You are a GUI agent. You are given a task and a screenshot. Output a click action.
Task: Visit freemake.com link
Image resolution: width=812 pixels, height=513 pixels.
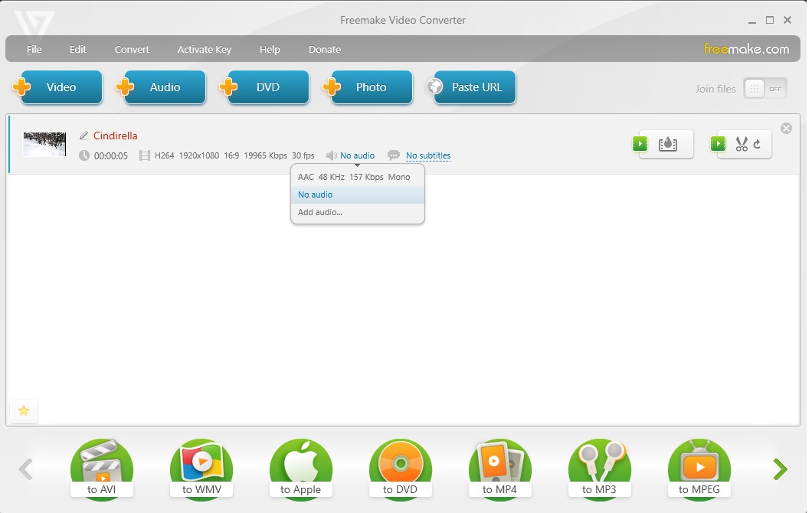click(x=746, y=49)
